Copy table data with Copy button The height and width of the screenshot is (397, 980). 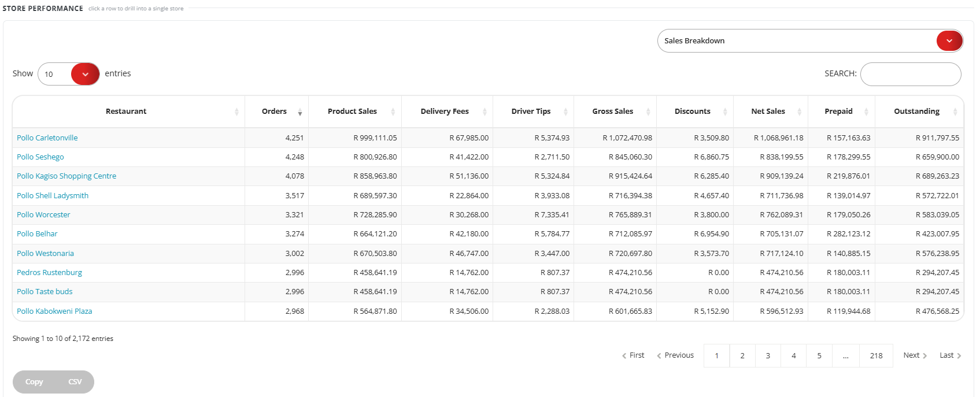pyautogui.click(x=34, y=382)
